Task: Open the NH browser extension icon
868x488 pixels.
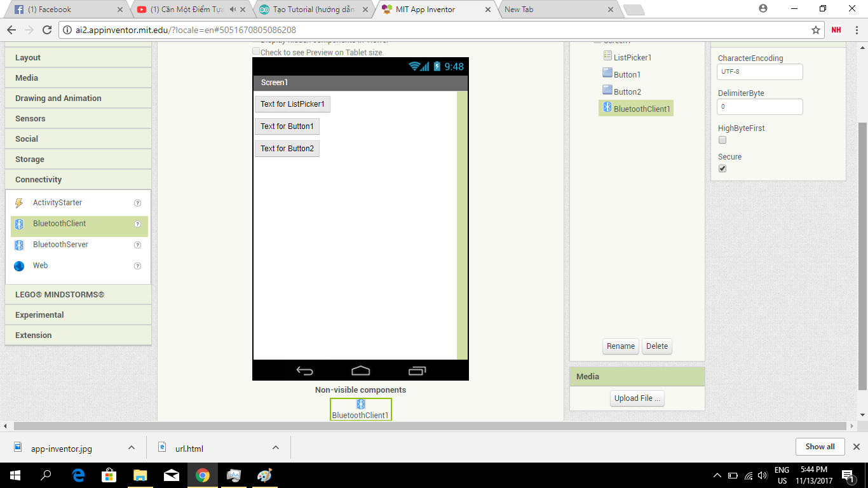Action: [836, 30]
